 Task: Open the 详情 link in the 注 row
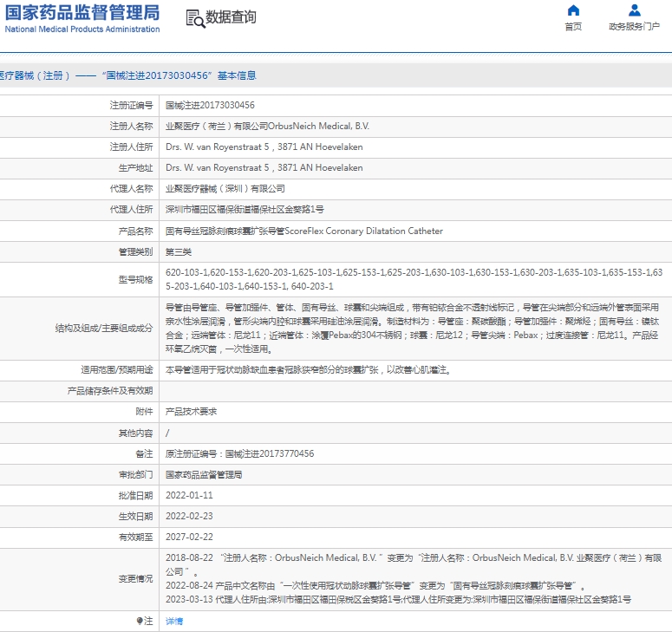tap(174, 622)
